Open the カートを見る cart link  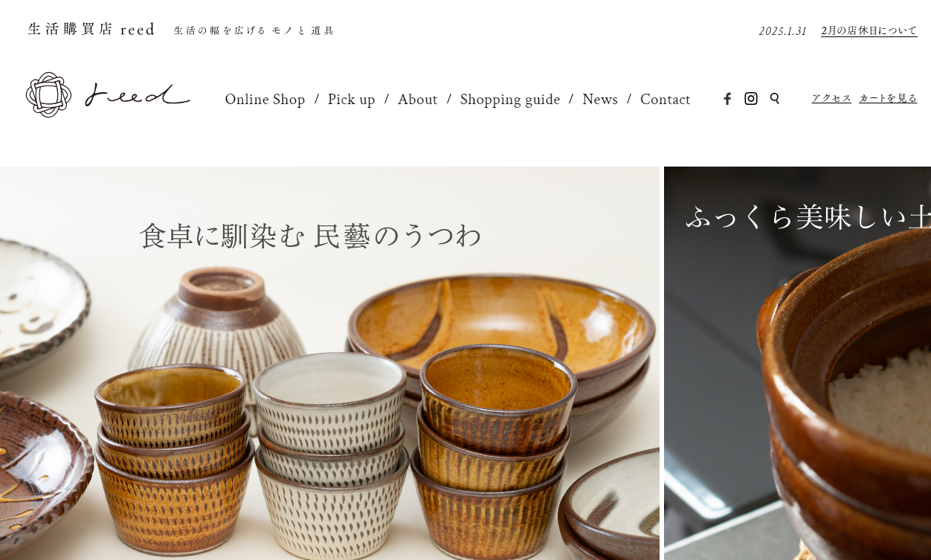tap(888, 98)
